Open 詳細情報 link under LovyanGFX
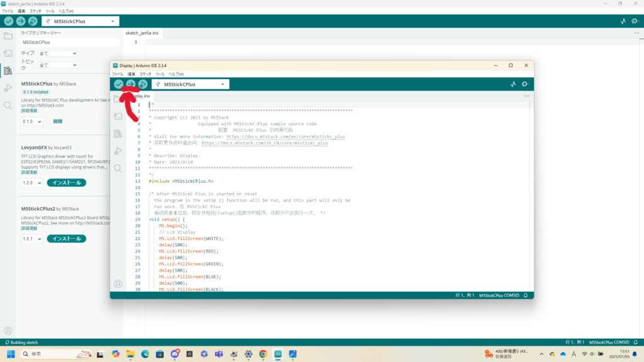The height and width of the screenshot is (362, 644). click(29, 172)
